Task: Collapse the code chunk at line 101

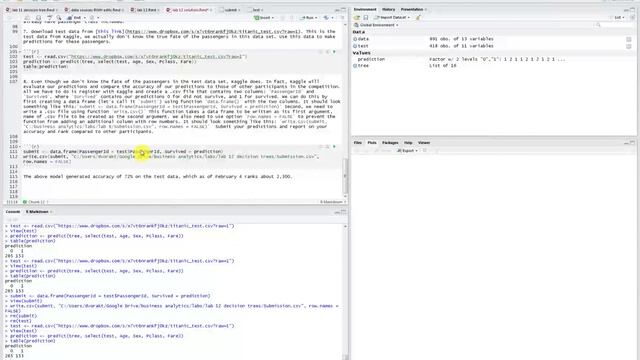Action: click(20, 52)
